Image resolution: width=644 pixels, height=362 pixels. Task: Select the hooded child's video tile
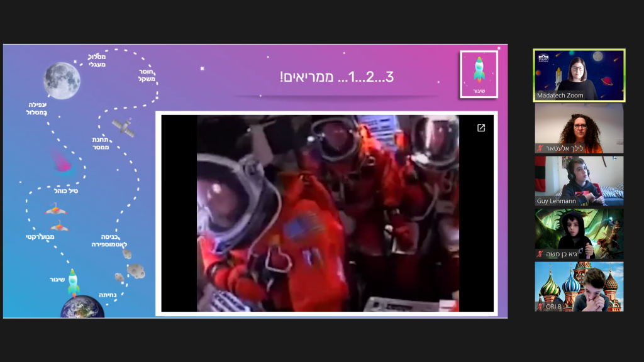coord(579,234)
